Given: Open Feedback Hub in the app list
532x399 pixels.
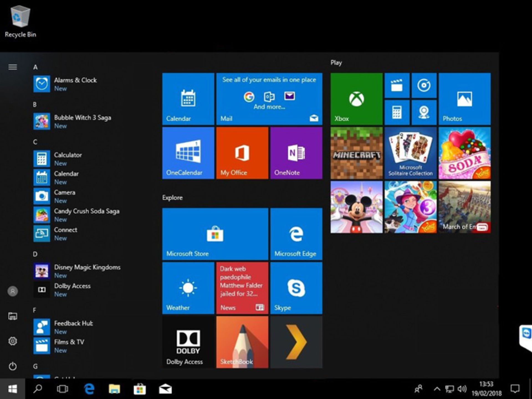Looking at the screenshot, I should click(x=91, y=327).
